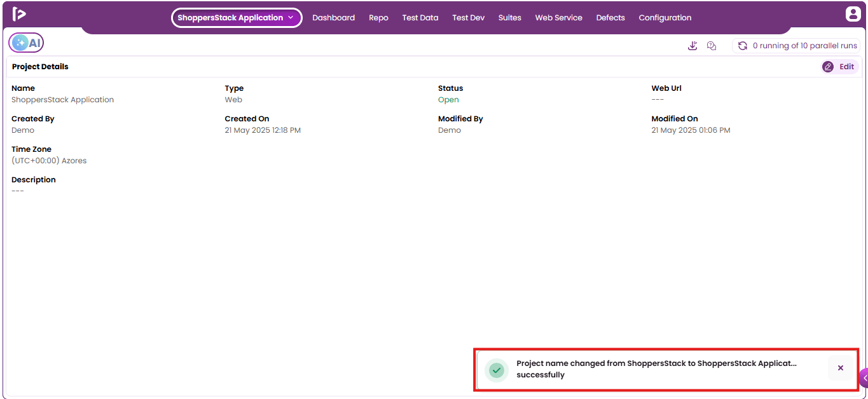Open the Repo menu
The width and height of the screenshot is (868, 399).
(378, 18)
